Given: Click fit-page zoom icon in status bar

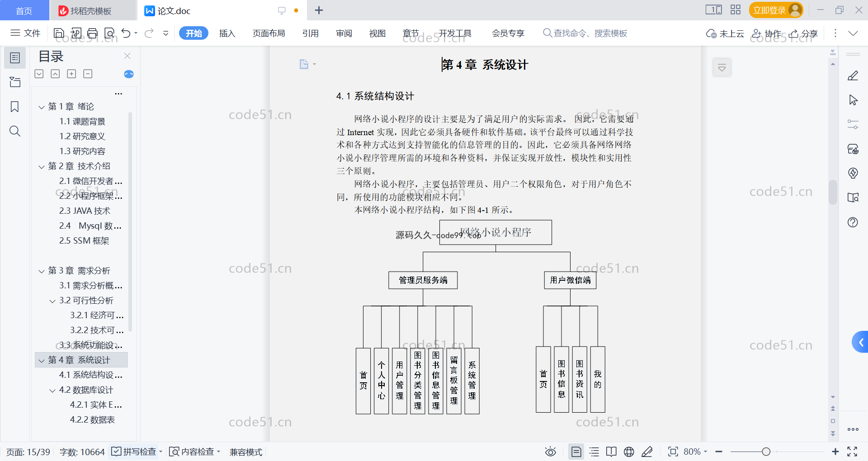Looking at the screenshot, I should click(x=673, y=452).
